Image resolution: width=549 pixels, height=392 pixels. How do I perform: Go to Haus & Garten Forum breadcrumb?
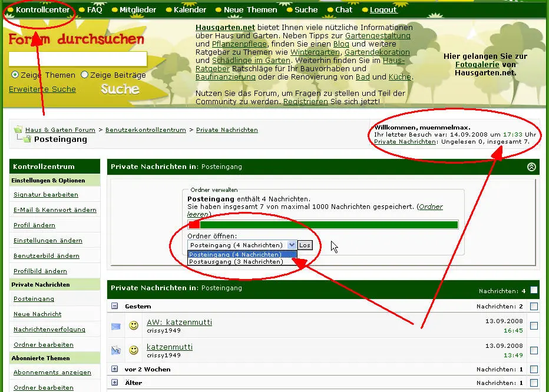[x=60, y=130]
